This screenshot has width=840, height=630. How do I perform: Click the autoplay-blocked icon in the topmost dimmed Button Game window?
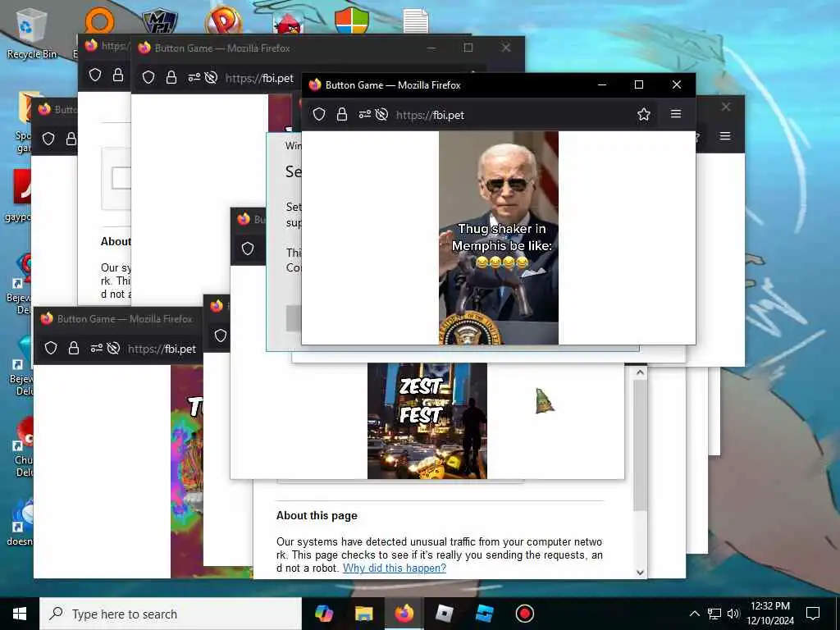point(211,78)
